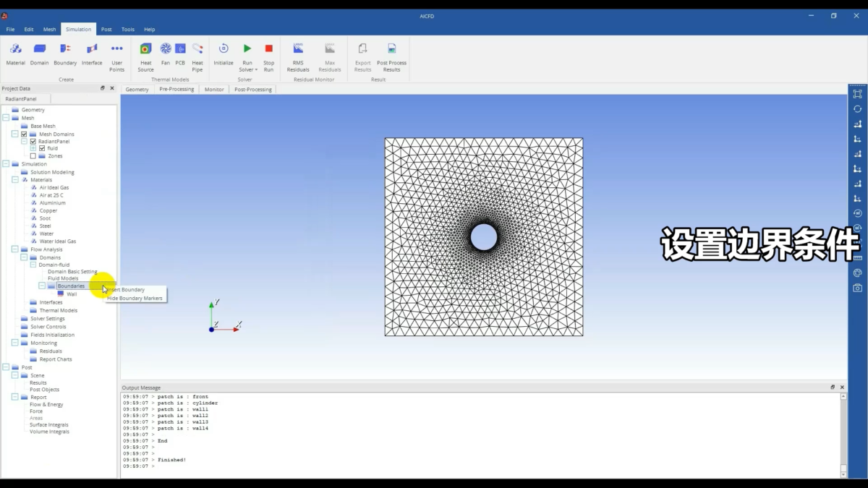The image size is (868, 488).
Task: Select the Fan thermal model icon
Action: 166,48
